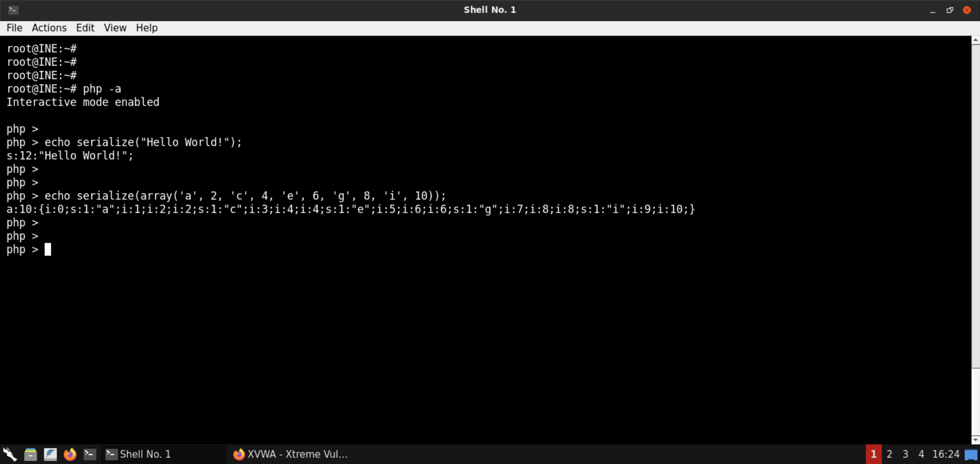Switch to workspace 3

point(905,454)
